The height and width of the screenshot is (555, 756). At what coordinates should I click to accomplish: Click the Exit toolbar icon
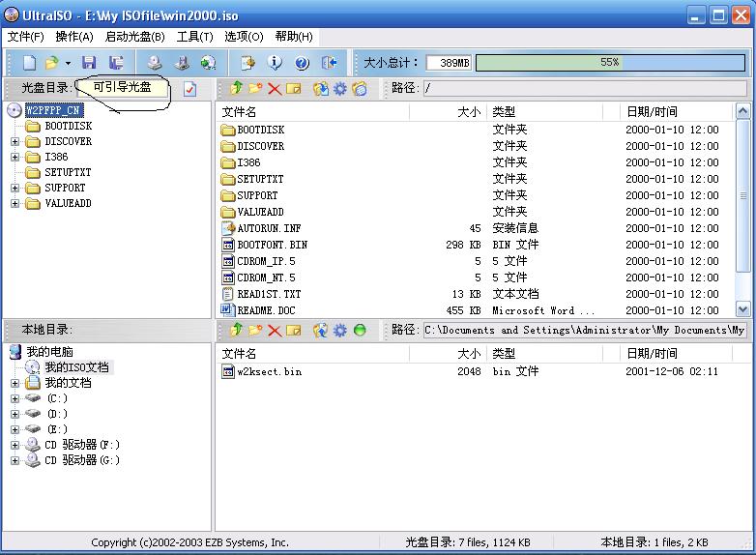330,63
